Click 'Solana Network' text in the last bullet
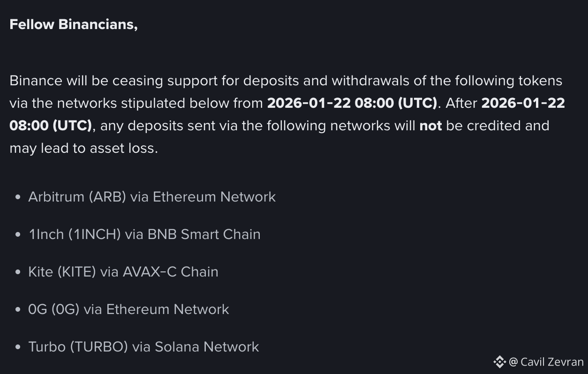 (207, 347)
